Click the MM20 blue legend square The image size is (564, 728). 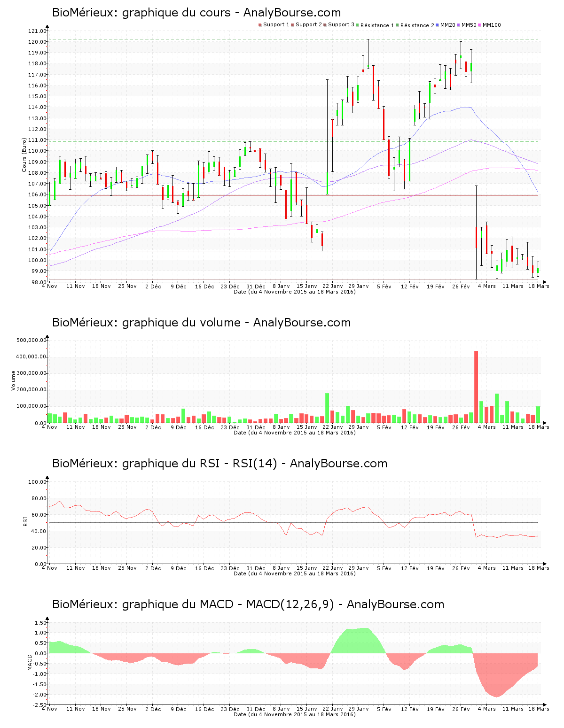tap(438, 25)
